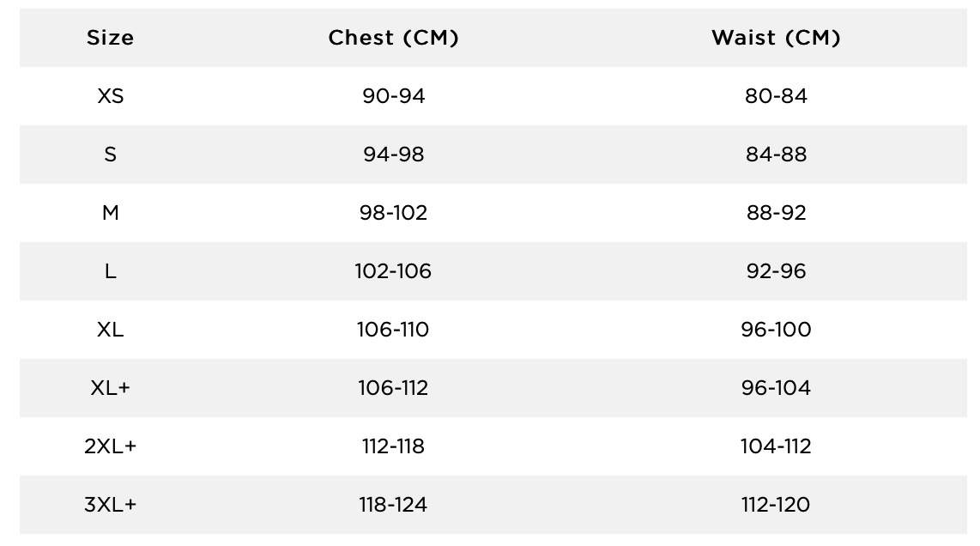The width and height of the screenshot is (980, 546).
Task: Select the M size row label
Action: (110, 213)
